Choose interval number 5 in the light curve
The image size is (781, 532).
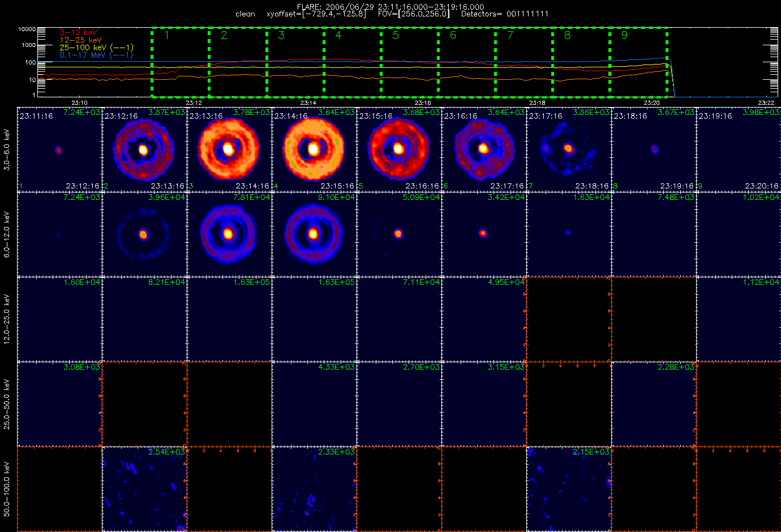pyautogui.click(x=396, y=35)
